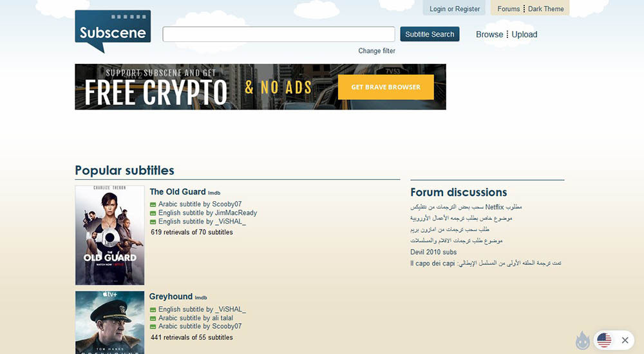Open Greyhound Imdb link

(201, 298)
